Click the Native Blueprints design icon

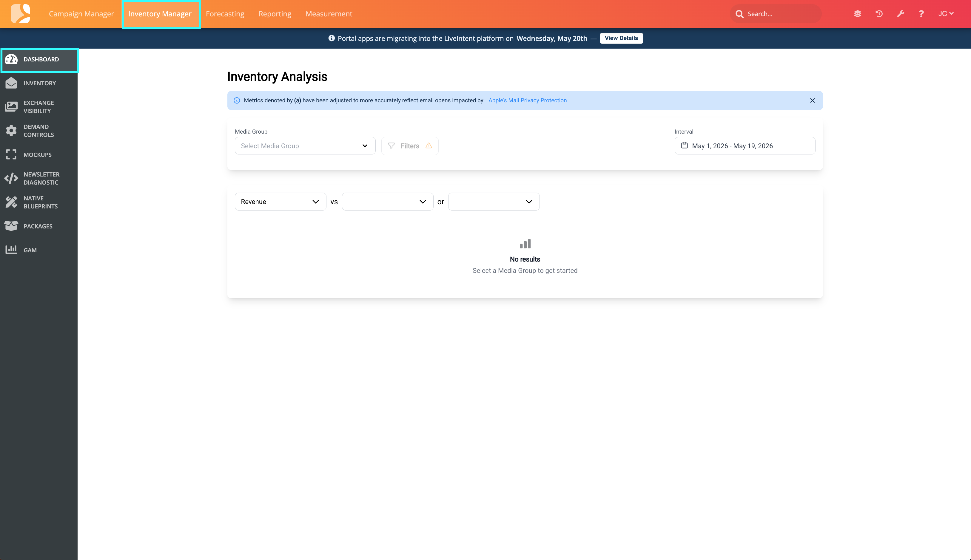[11, 202]
